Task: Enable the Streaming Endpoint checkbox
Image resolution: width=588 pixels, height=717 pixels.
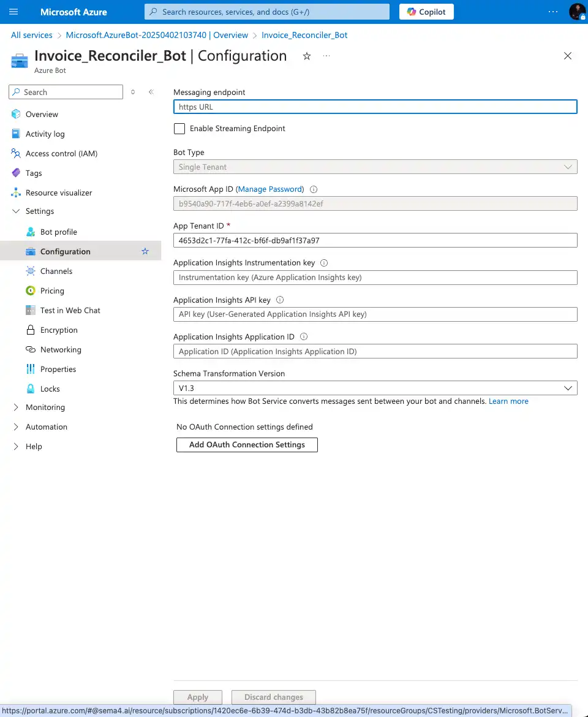Action: coord(179,129)
